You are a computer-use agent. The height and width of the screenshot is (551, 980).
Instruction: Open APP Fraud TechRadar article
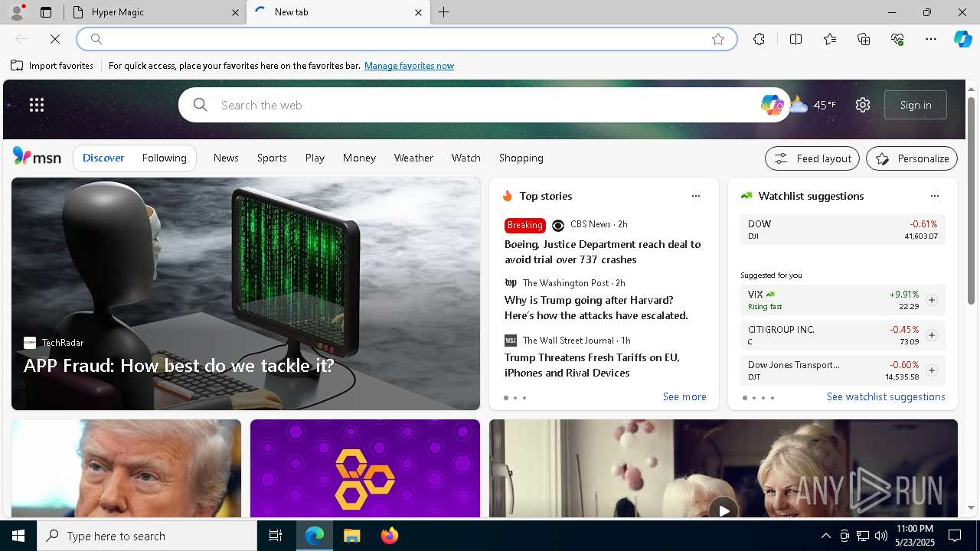[x=246, y=294]
